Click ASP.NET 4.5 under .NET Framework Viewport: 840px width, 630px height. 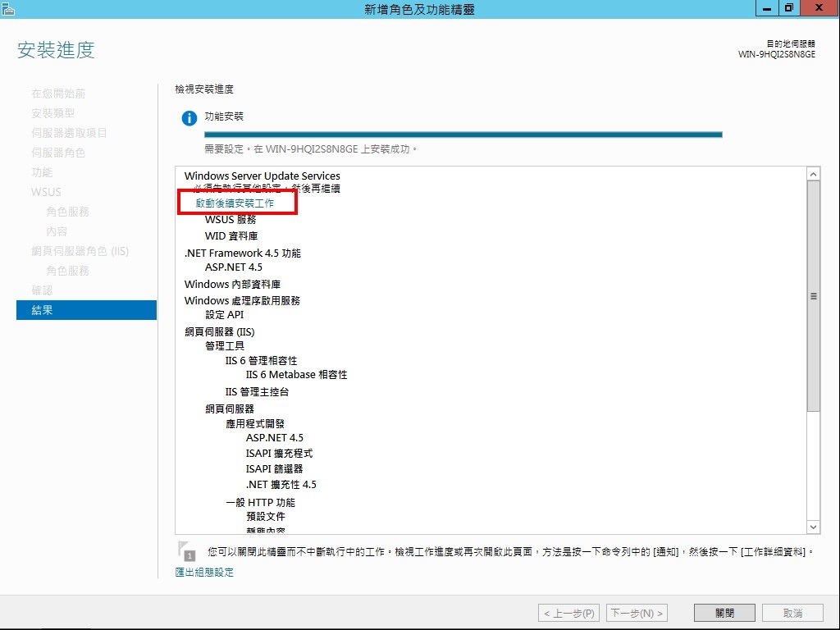point(234,267)
